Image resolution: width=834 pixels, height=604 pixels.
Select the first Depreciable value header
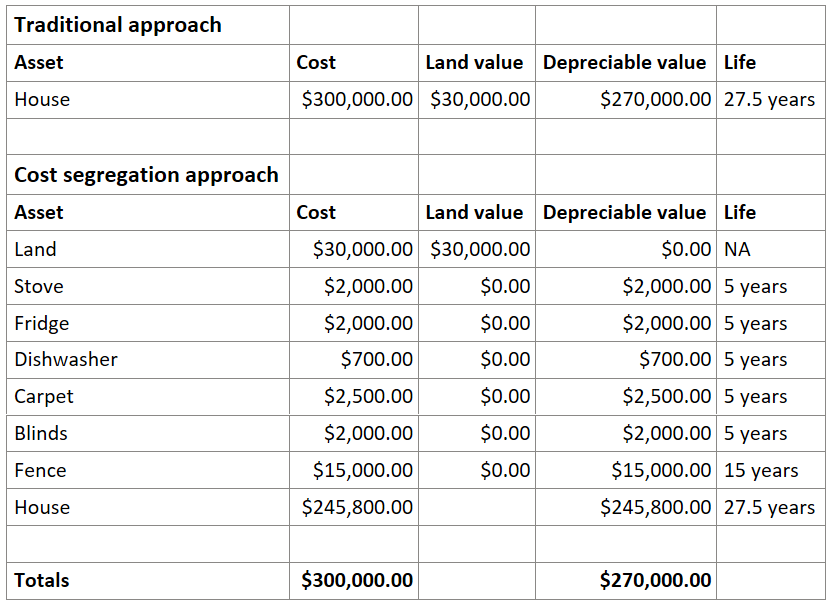tap(626, 63)
